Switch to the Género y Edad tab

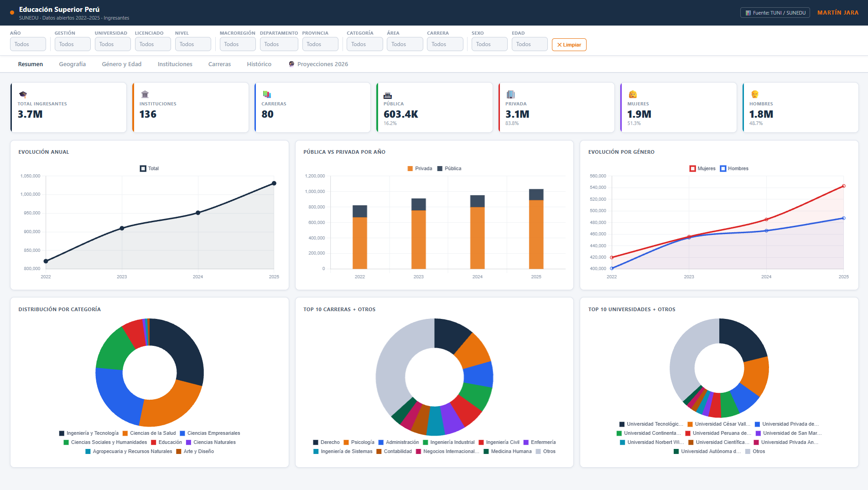point(122,64)
